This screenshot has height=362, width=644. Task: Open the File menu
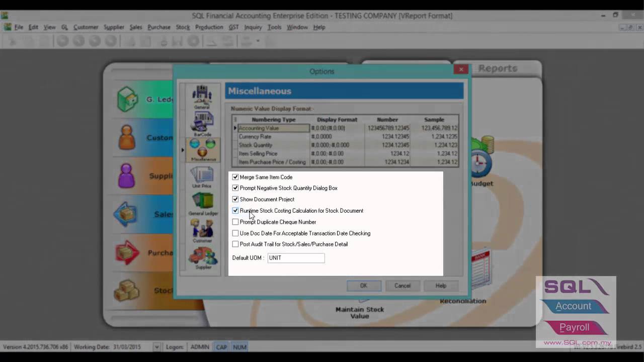19,27
